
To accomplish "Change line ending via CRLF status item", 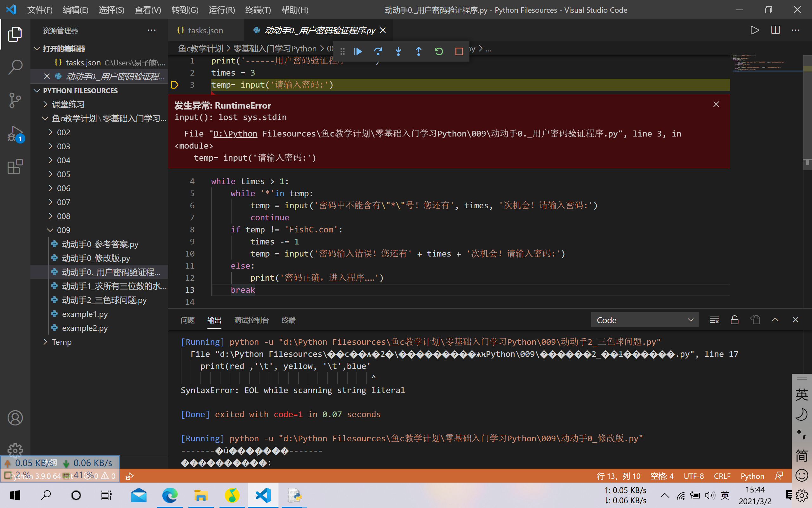I will coord(722,476).
